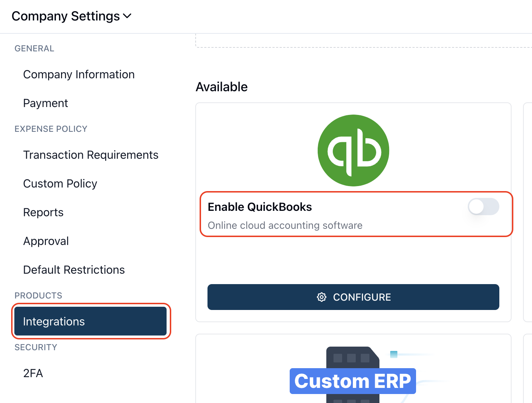The width and height of the screenshot is (532, 403).
Task: Click the Available section heading
Action: pyautogui.click(x=222, y=87)
